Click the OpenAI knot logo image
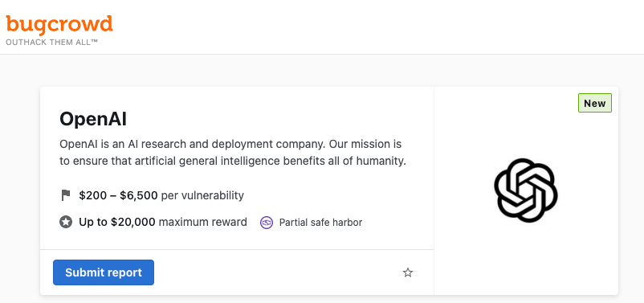This screenshot has width=644, height=303. coord(526,190)
